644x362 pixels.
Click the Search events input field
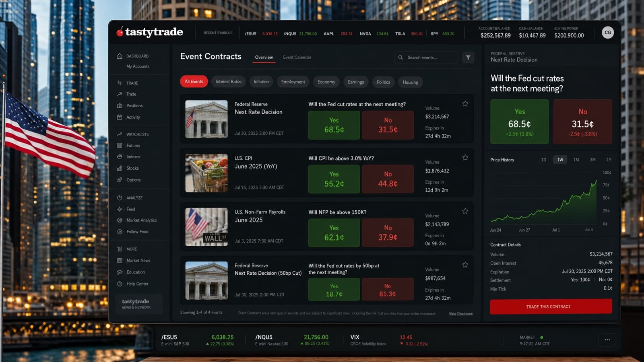426,58
